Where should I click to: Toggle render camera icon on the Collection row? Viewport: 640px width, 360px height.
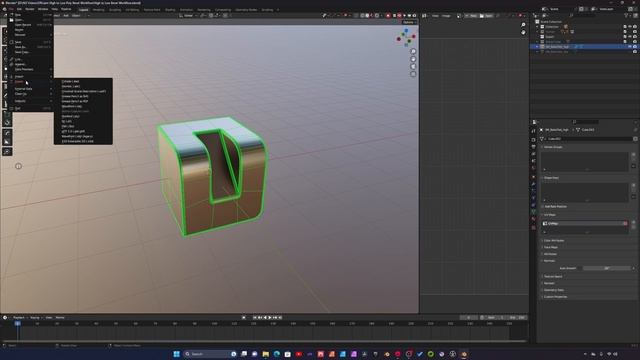(x=635, y=27)
